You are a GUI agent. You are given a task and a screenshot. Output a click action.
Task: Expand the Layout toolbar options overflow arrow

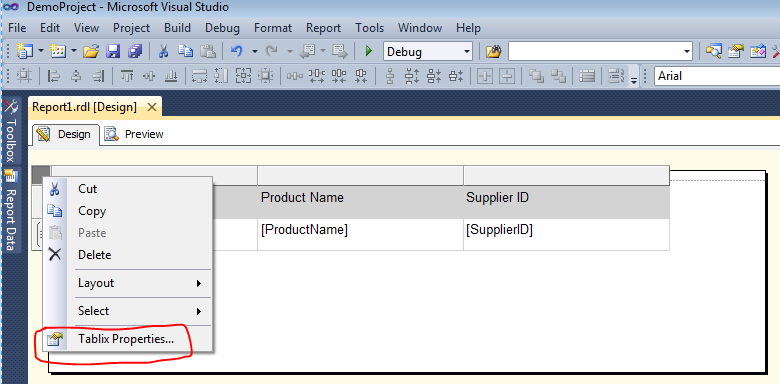[x=634, y=80]
